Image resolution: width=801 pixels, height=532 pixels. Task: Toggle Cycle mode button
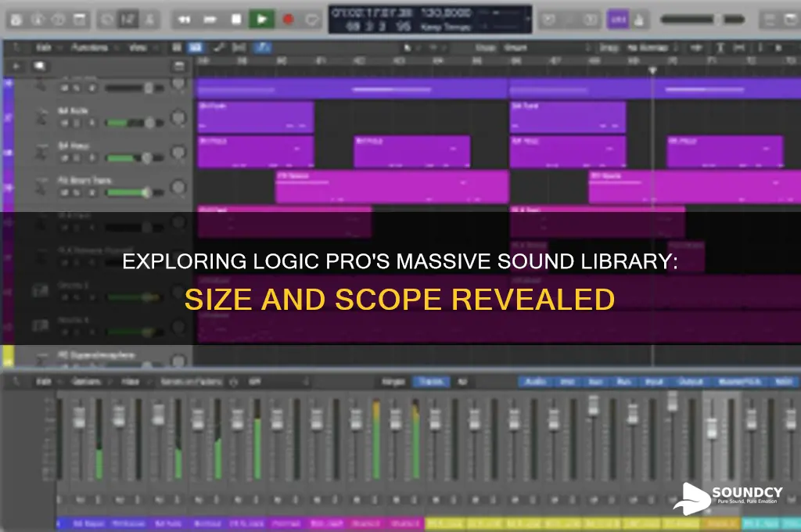point(312,20)
